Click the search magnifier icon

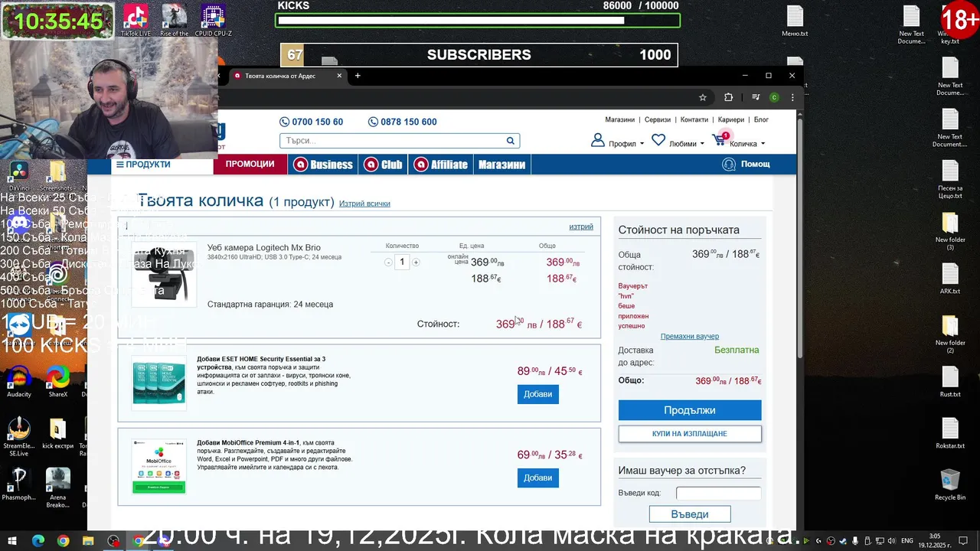(511, 141)
